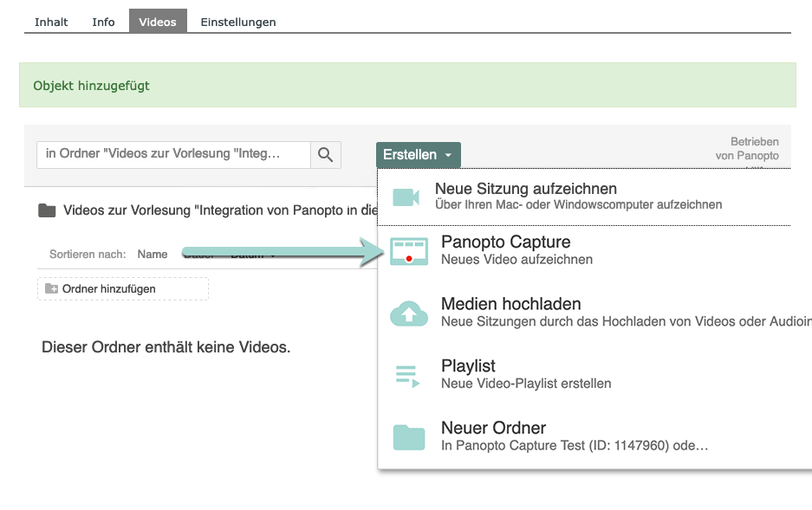Click the cloud upload icon
Screen dimensions: 812x510
pyautogui.click(x=409, y=313)
